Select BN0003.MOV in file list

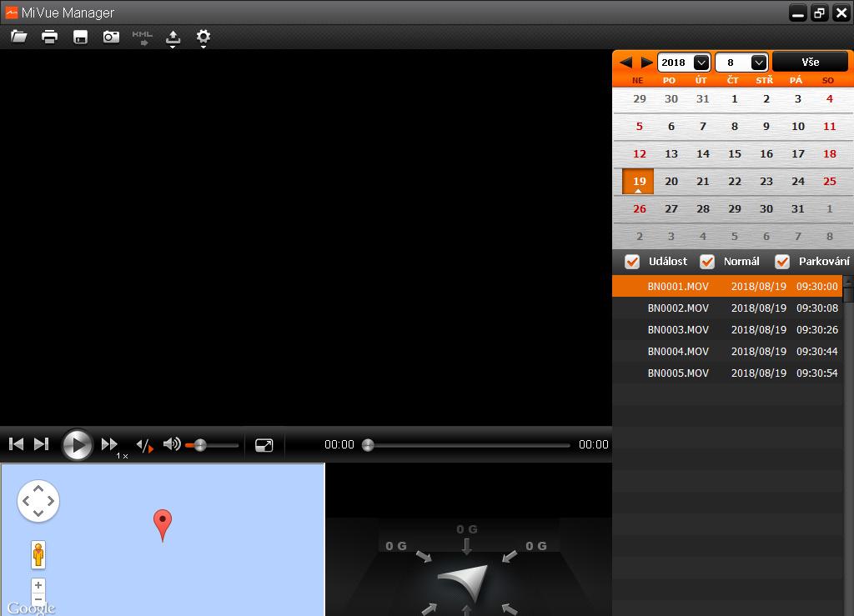pos(727,330)
